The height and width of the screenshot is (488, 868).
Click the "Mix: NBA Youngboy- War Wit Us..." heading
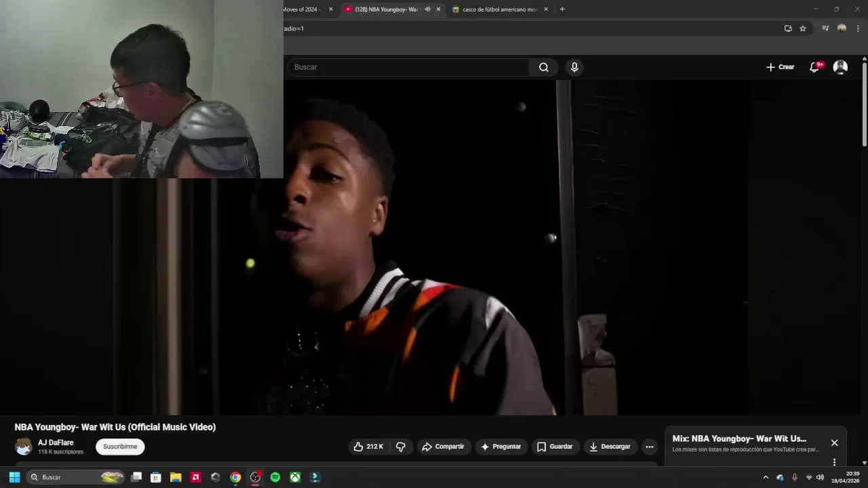pos(739,439)
